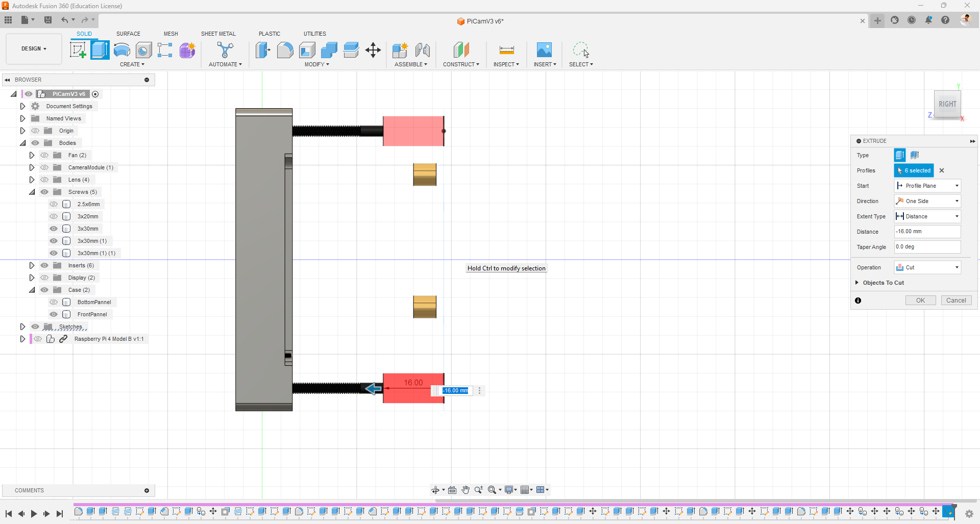Switch to the UTILITIES tab
This screenshot has height=524, width=980.
coord(315,34)
